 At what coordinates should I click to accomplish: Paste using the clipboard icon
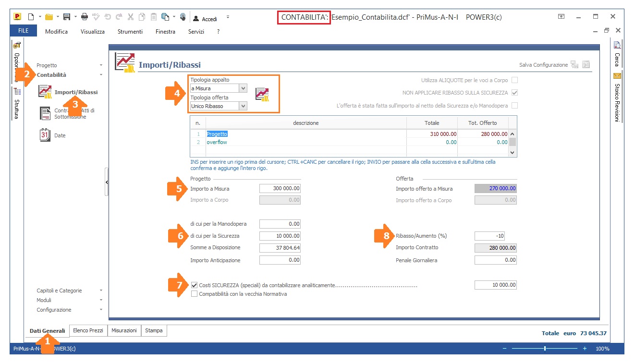click(x=153, y=17)
